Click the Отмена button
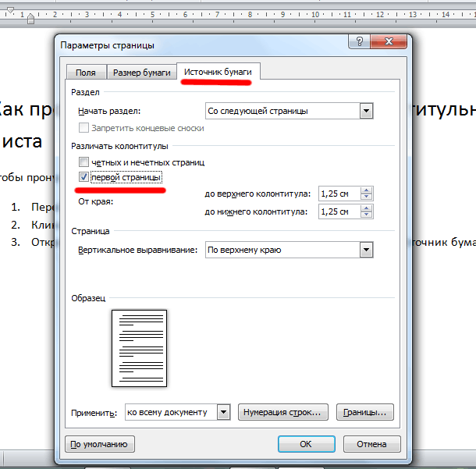The width and height of the screenshot is (476, 469). (x=372, y=444)
